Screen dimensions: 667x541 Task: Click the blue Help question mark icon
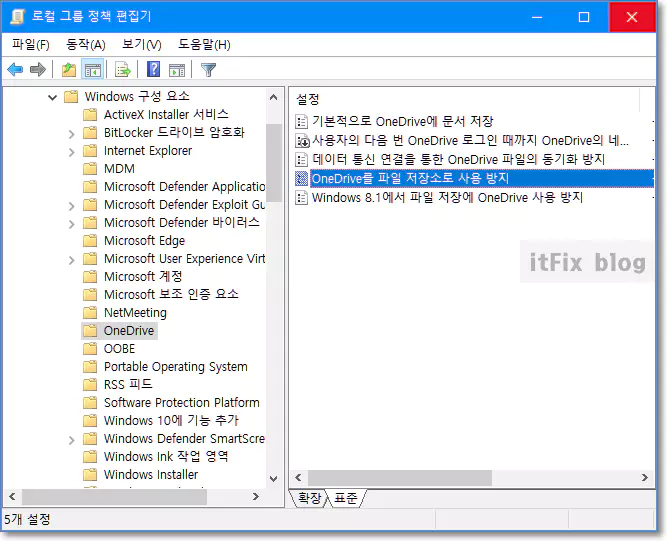pos(153,69)
